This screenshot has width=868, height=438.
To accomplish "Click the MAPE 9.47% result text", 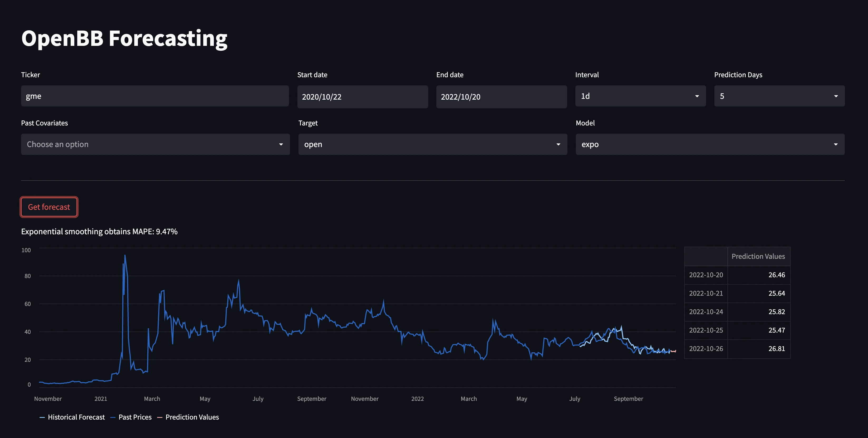I will pos(99,232).
